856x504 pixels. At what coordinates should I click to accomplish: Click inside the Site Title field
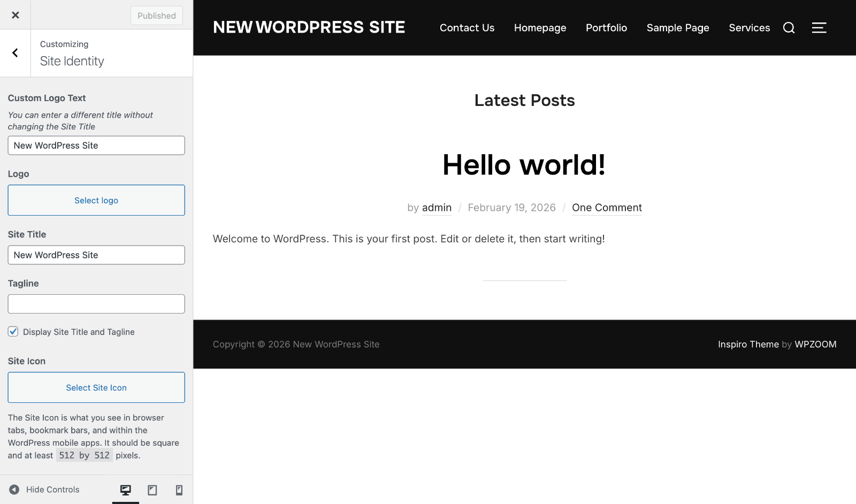96,255
